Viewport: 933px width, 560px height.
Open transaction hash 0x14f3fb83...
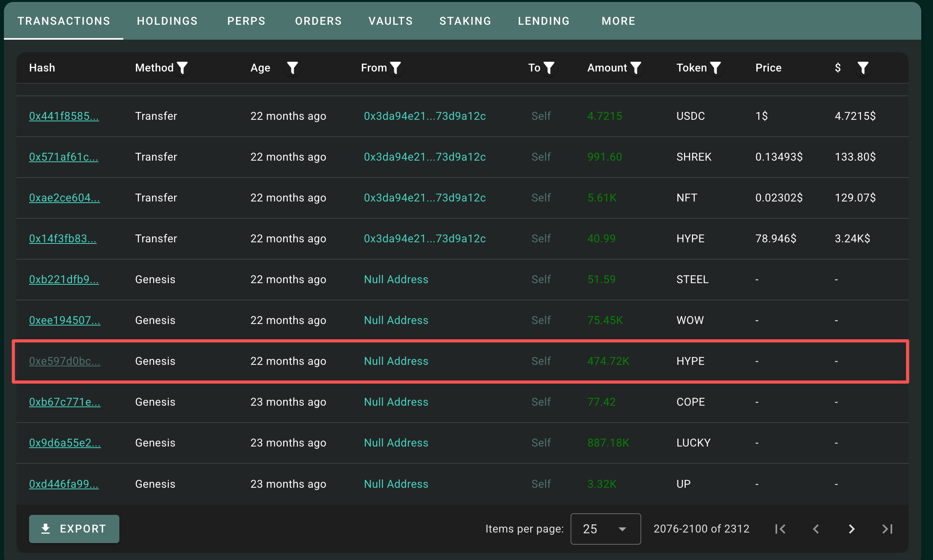[63, 239]
